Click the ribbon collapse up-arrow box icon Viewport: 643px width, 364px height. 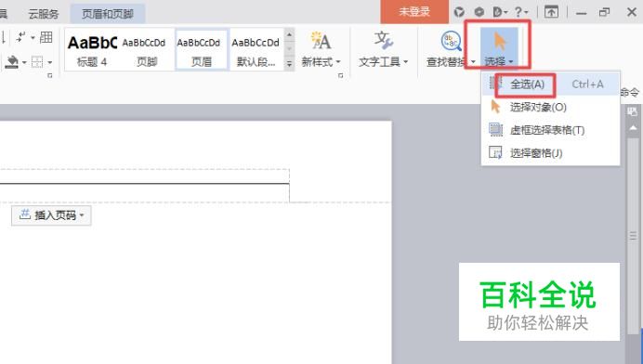[551, 12]
